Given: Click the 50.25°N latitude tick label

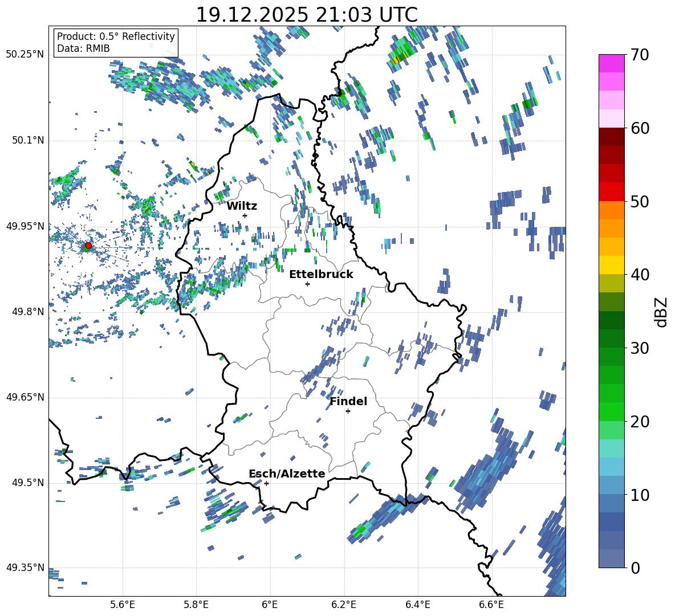Looking at the screenshot, I should (25, 55).
